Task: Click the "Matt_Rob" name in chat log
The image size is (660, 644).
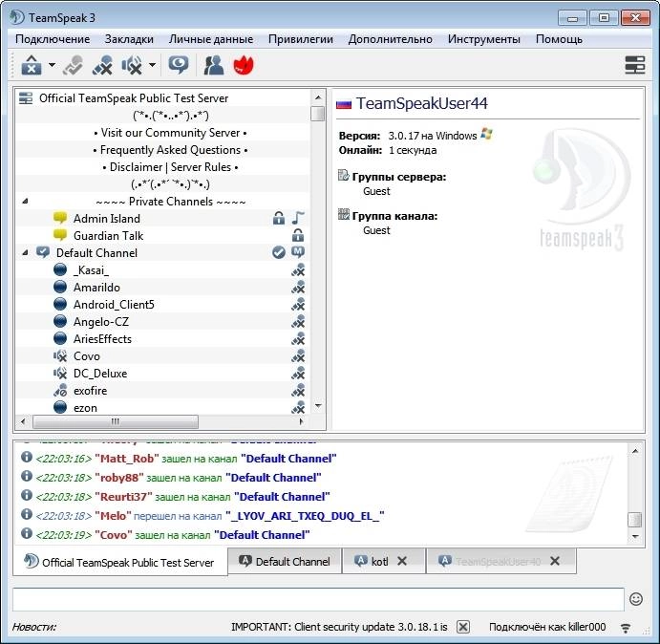Action: point(127,459)
